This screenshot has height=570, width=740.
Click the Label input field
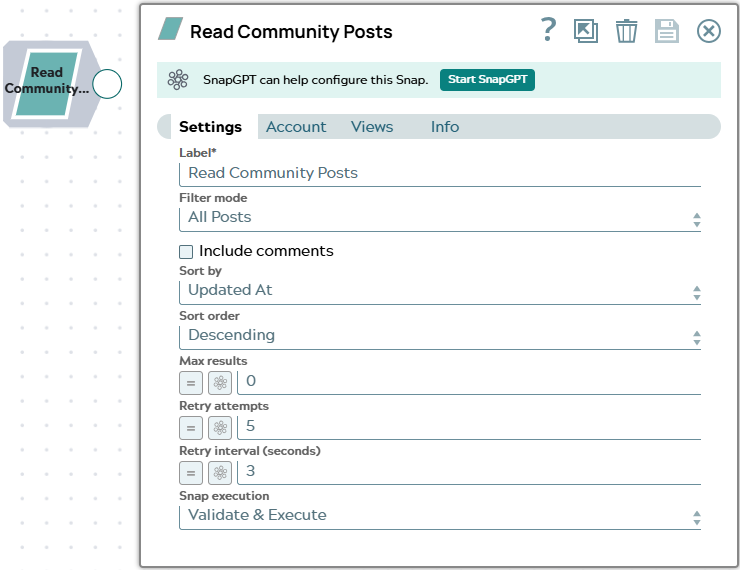[x=440, y=174]
